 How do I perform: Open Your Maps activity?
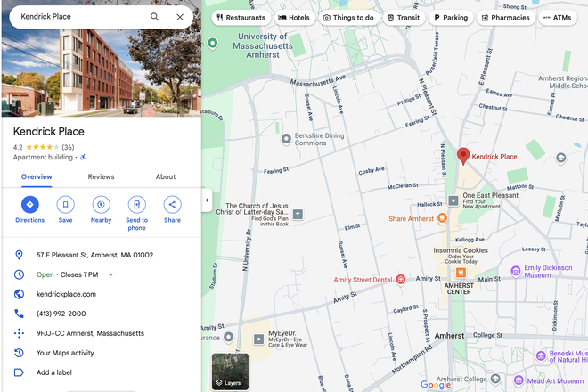tap(65, 353)
